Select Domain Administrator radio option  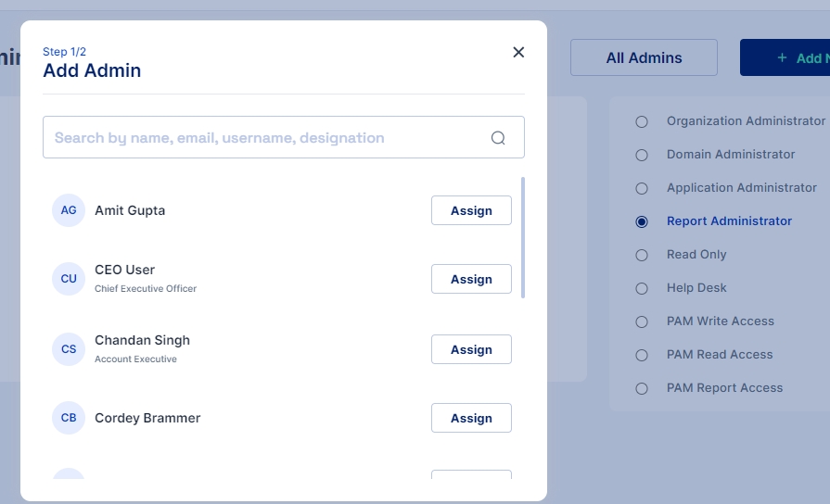click(642, 155)
